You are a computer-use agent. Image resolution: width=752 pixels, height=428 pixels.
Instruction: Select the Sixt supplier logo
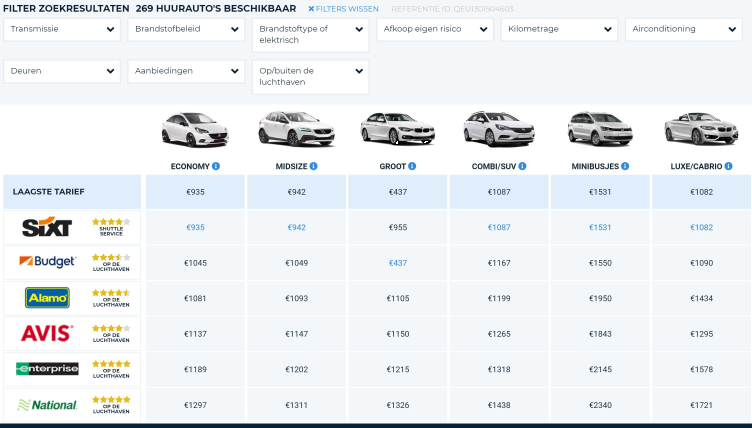[47, 228]
